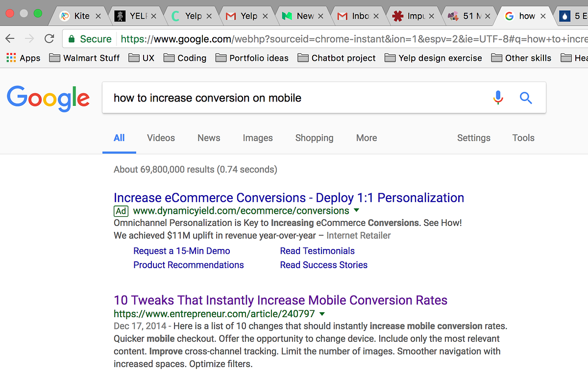588x374 pixels.
Task: Start voice search with the microphone icon
Action: (x=498, y=98)
